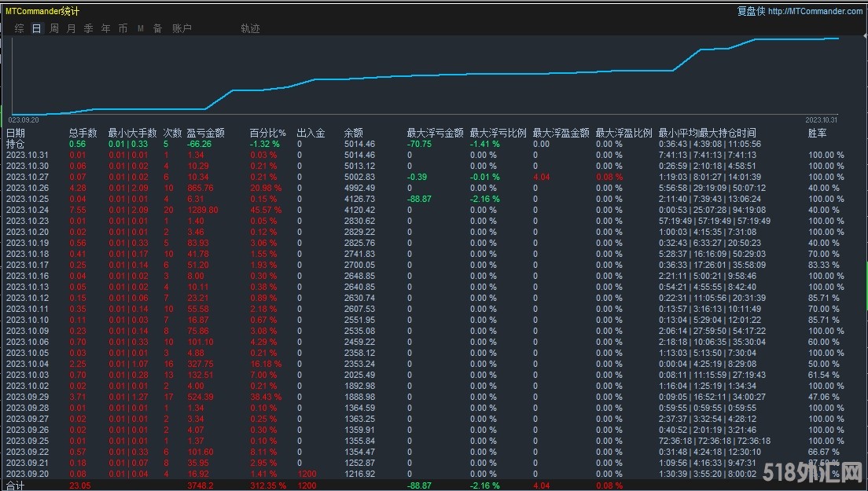Switch to the 月 monthly tab

point(72,28)
